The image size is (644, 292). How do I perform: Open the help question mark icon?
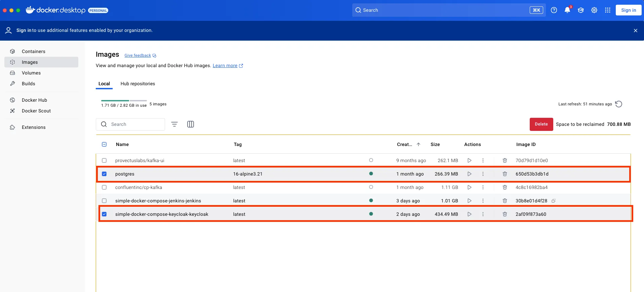pyautogui.click(x=554, y=10)
